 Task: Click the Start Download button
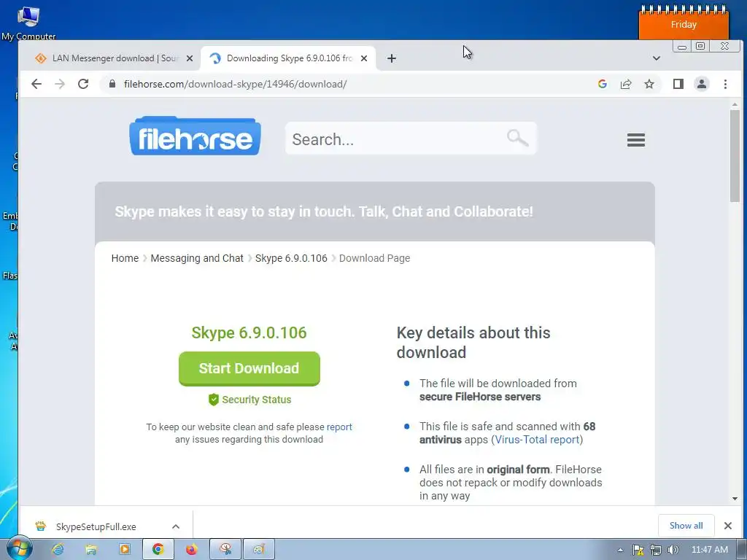click(x=249, y=368)
